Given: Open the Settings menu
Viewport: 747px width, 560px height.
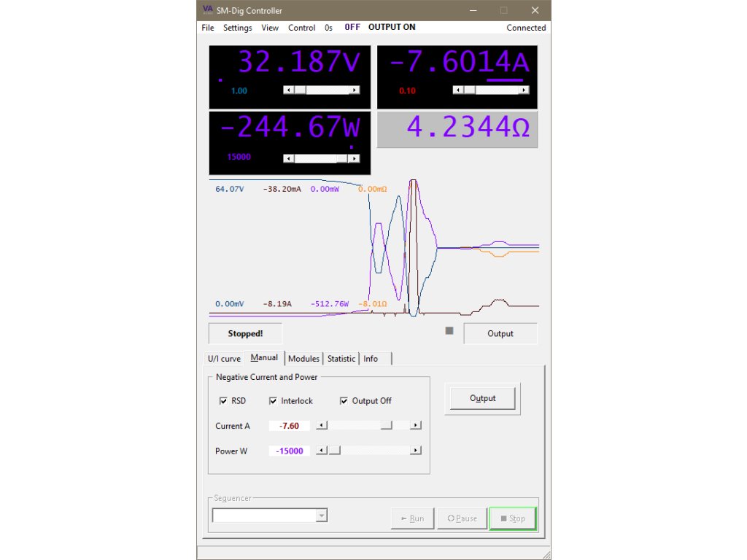Looking at the screenshot, I should [237, 28].
